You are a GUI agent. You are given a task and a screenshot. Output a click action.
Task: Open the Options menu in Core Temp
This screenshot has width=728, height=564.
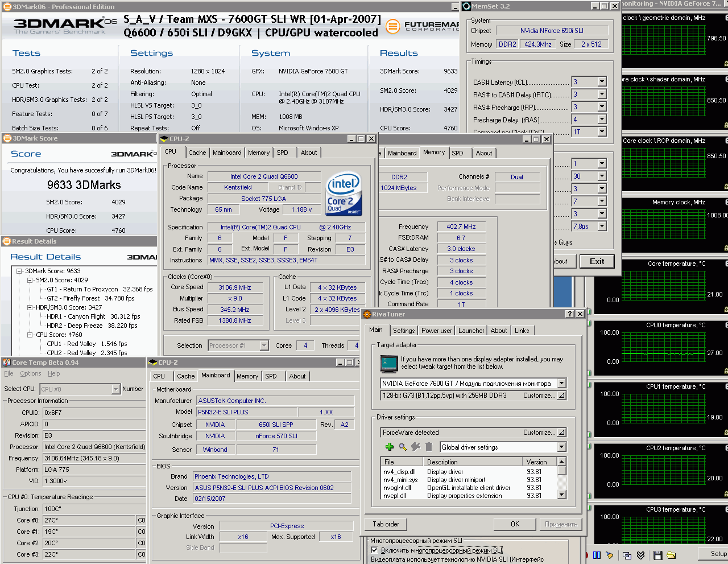tap(31, 374)
